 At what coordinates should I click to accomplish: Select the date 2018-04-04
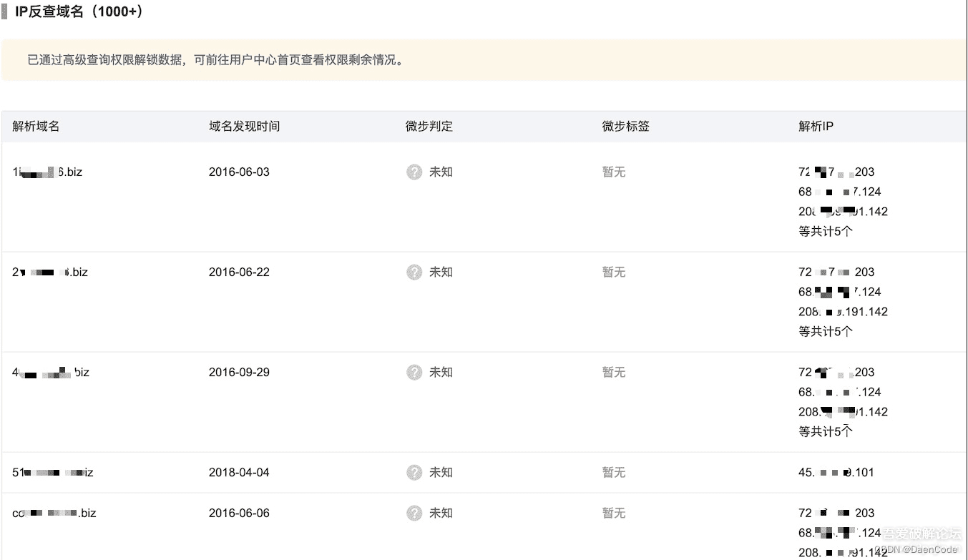239,472
